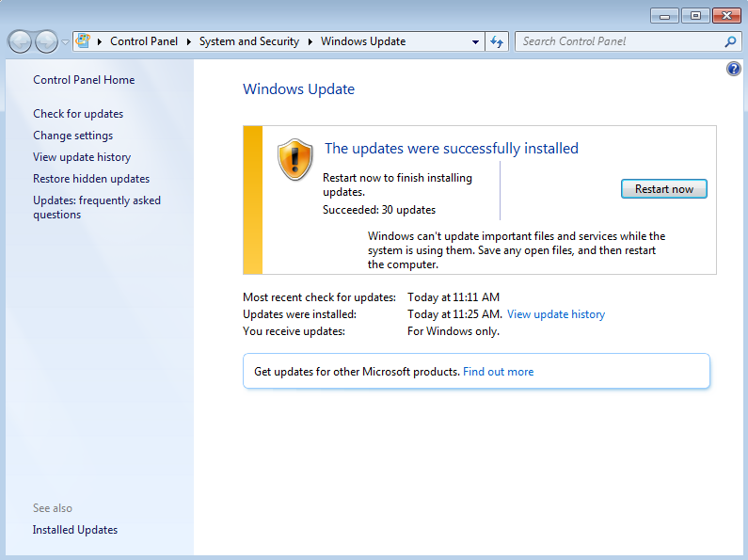Image resolution: width=748 pixels, height=560 pixels.
Task: Click the yellow shield warning icon
Action: (x=294, y=159)
